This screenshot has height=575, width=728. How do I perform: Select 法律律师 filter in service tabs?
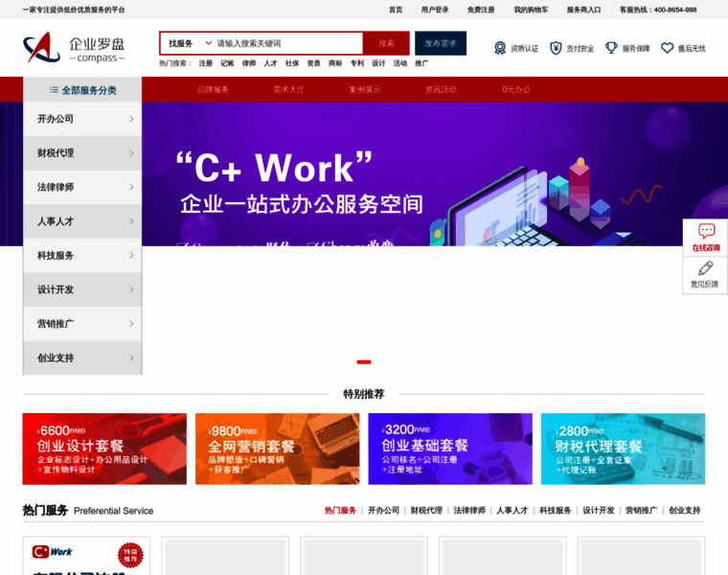[469, 511]
